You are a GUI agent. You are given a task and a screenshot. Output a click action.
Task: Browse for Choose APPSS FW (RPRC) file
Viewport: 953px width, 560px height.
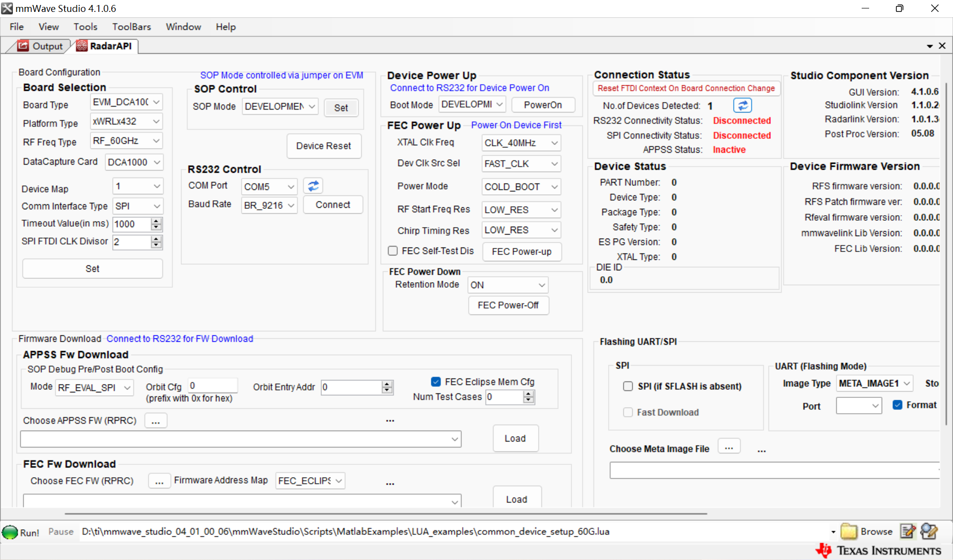tap(156, 421)
